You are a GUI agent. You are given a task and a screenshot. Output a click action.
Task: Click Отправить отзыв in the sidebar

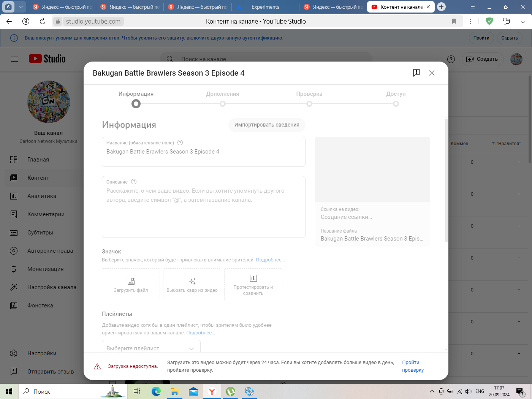pyautogui.click(x=44, y=372)
